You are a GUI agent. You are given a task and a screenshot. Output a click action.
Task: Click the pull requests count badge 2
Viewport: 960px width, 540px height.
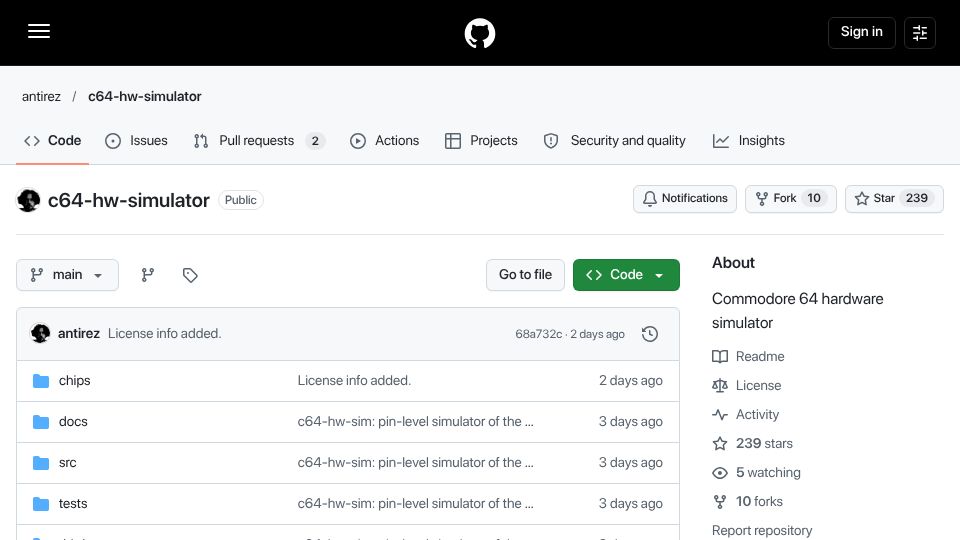315,141
